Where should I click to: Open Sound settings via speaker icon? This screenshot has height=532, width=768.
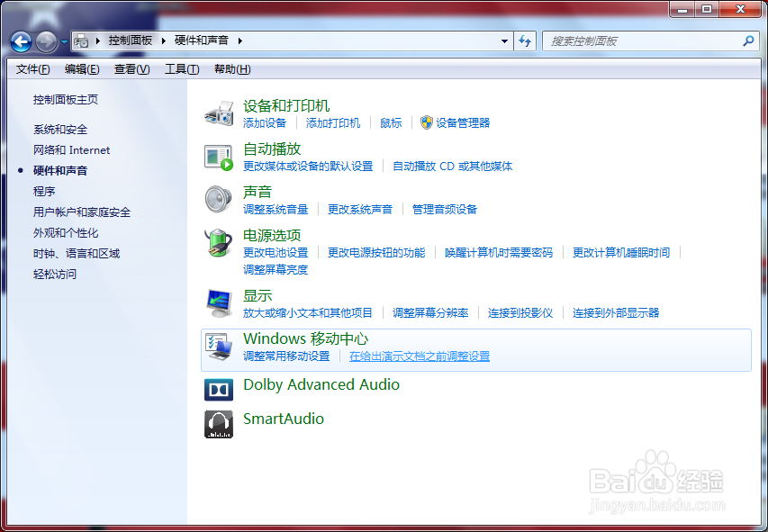click(218, 199)
